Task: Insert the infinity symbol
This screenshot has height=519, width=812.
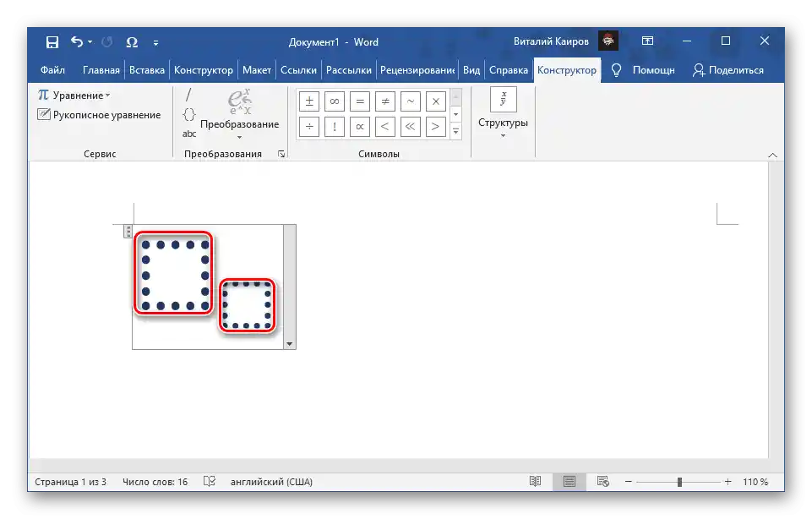Action: coord(335,101)
